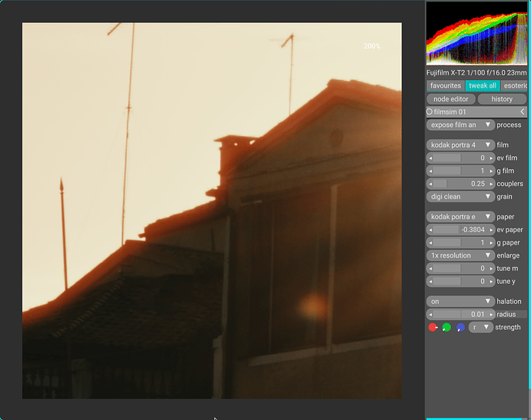Click the g paper slider value 1
Image resolution: width=531 pixels, height=420 pixels.
pos(460,242)
